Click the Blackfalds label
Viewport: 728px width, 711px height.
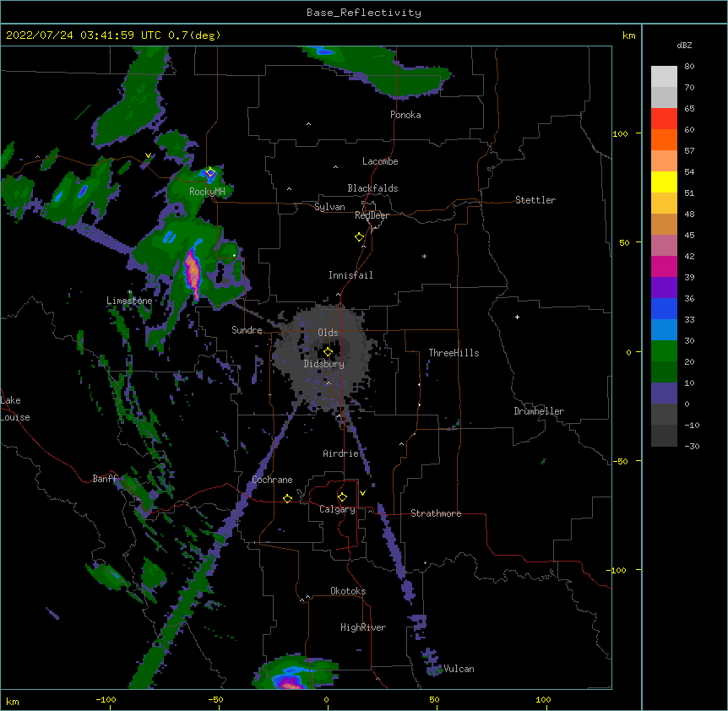372,188
